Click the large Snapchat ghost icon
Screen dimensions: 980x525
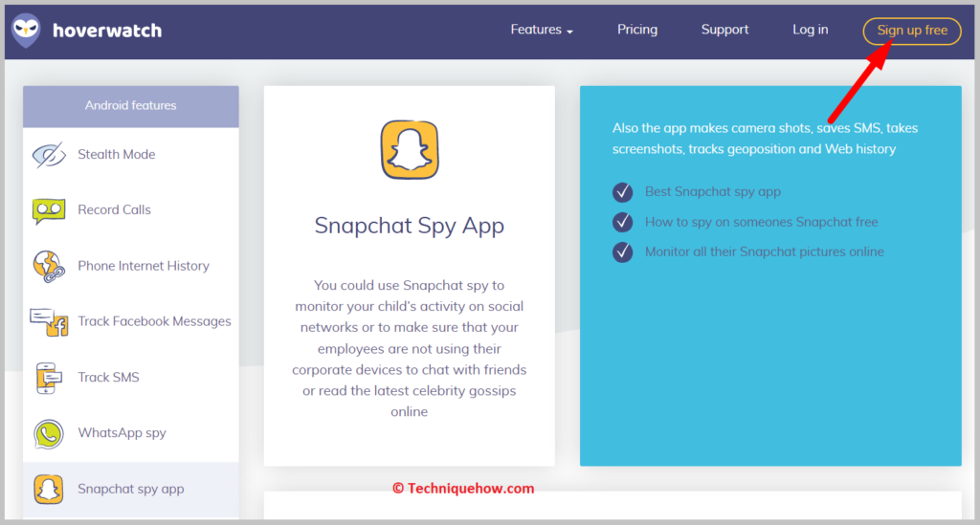tap(410, 150)
